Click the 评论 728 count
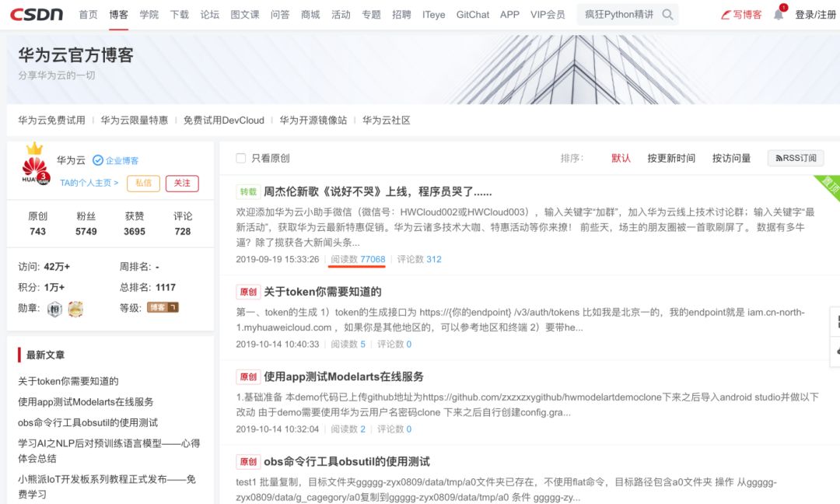840x504 pixels. coord(183,223)
